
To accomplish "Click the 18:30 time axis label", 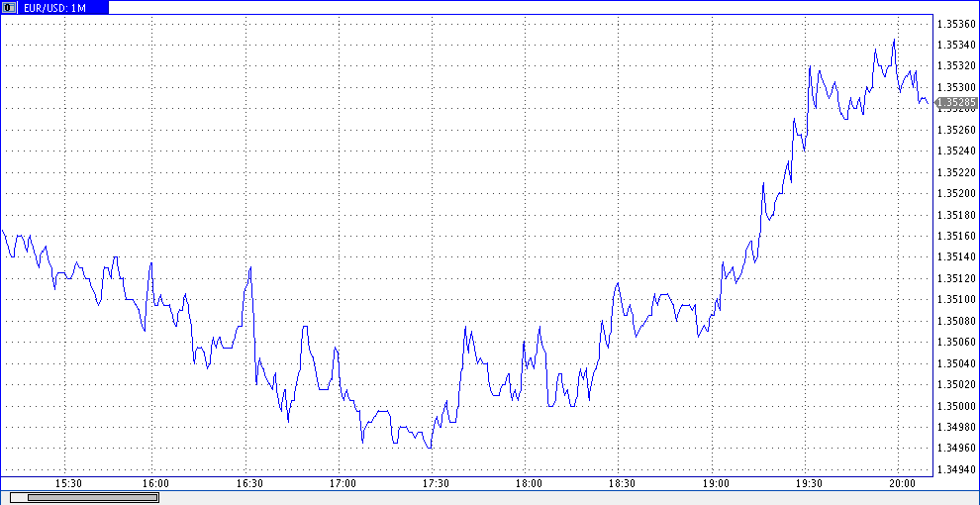I will tap(622, 484).
